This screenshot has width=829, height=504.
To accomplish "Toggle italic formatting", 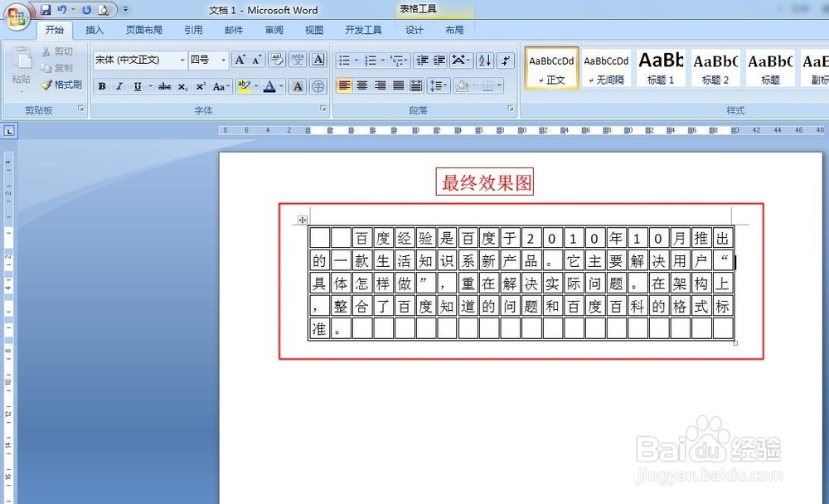I will pyautogui.click(x=119, y=86).
